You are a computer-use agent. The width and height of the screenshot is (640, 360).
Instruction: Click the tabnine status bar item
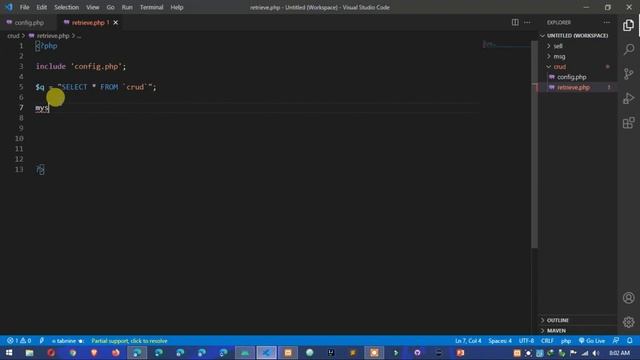(67, 341)
